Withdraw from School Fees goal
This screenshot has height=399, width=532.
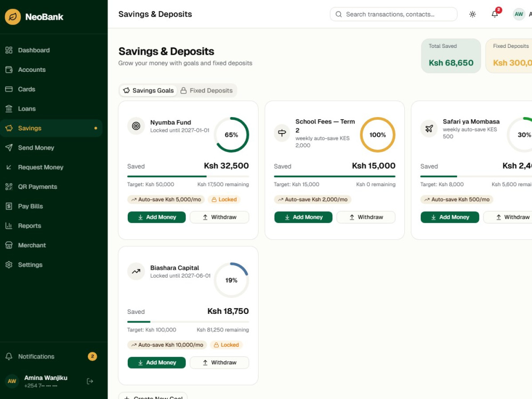click(x=366, y=217)
